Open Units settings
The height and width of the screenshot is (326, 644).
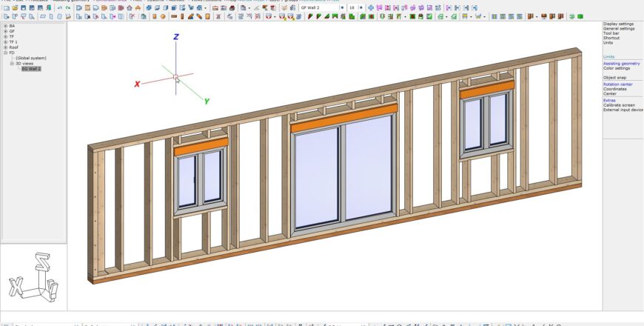coord(608,42)
